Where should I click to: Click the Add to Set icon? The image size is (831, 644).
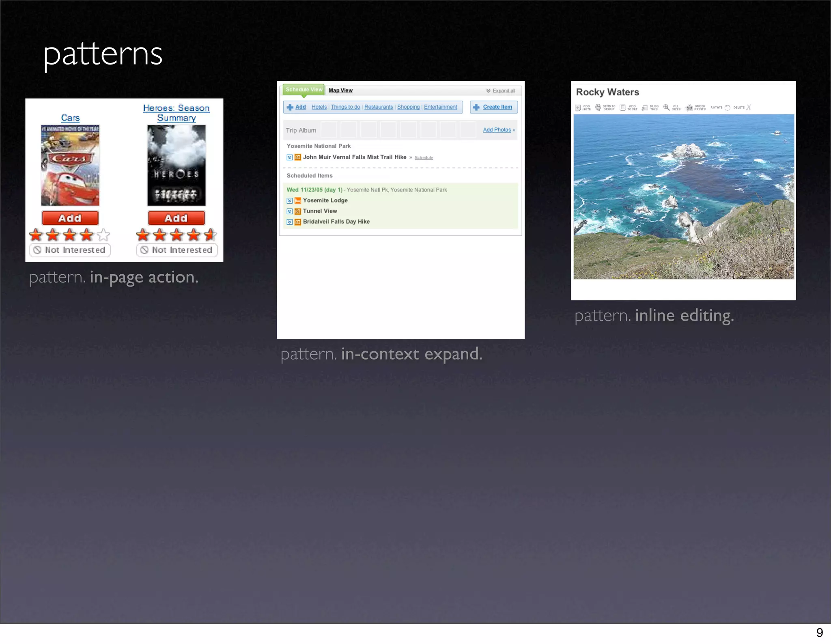[x=622, y=108]
